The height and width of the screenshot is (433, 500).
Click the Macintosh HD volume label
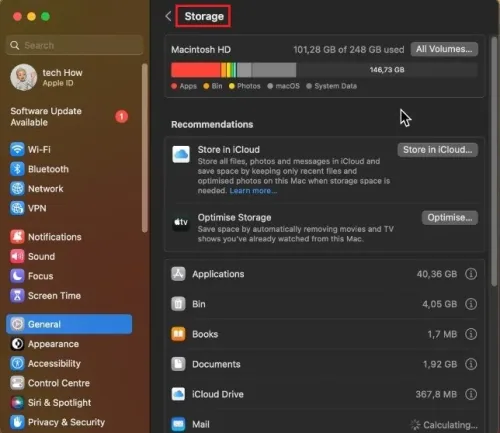(201, 50)
